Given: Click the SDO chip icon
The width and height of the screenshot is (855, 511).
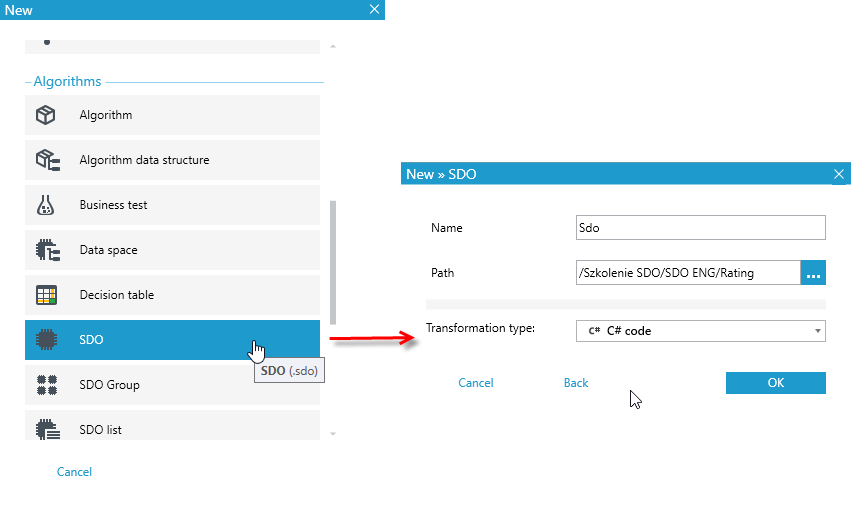Looking at the screenshot, I should coord(46,340).
